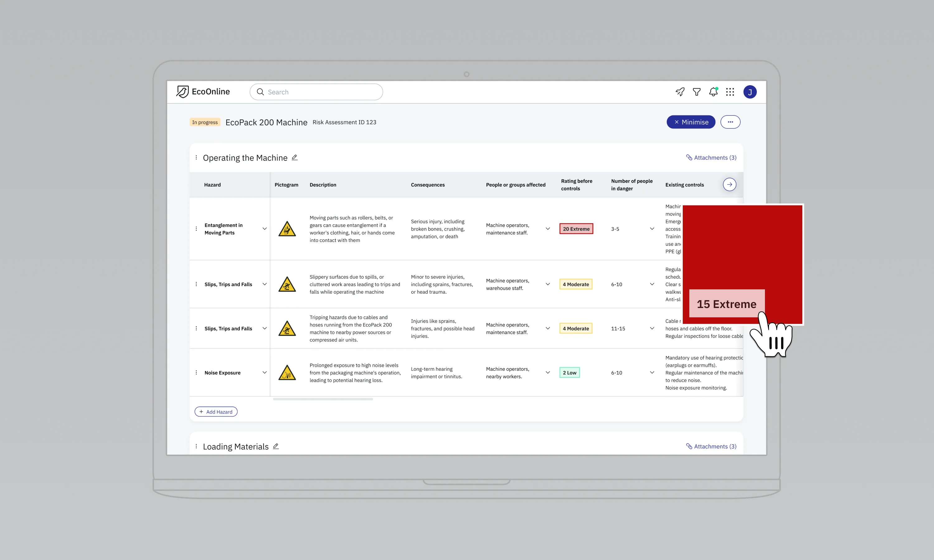Screen dimensions: 934x560
Task: Expand hazard dropdown in the 11-15 Slips row
Action: point(264,328)
